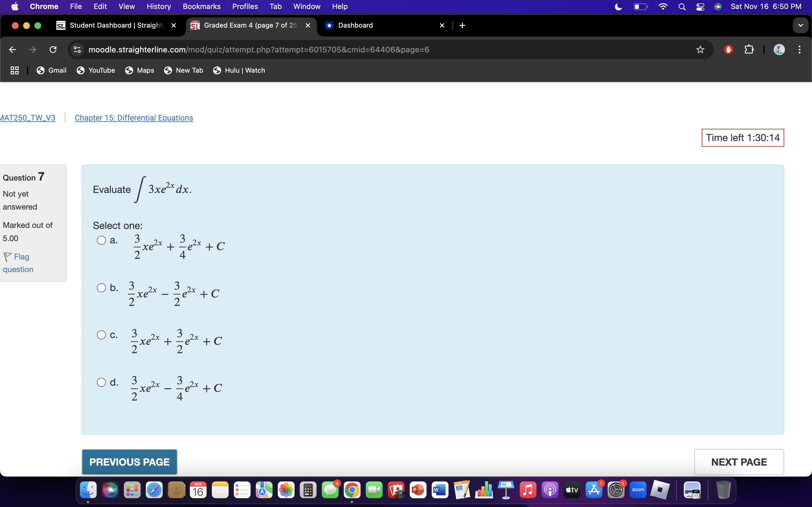Open the Chrome profile avatar
Image resolution: width=812 pixels, height=507 pixels.
[x=779, y=49]
